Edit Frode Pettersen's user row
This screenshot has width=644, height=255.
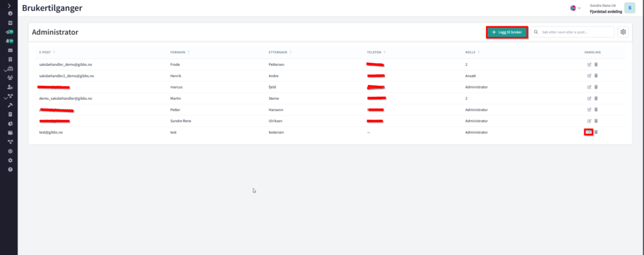(589, 65)
